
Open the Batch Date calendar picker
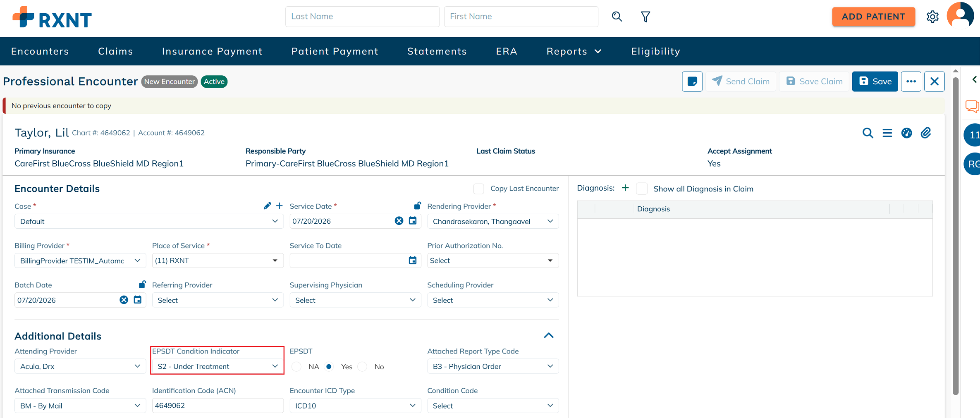pyautogui.click(x=138, y=300)
